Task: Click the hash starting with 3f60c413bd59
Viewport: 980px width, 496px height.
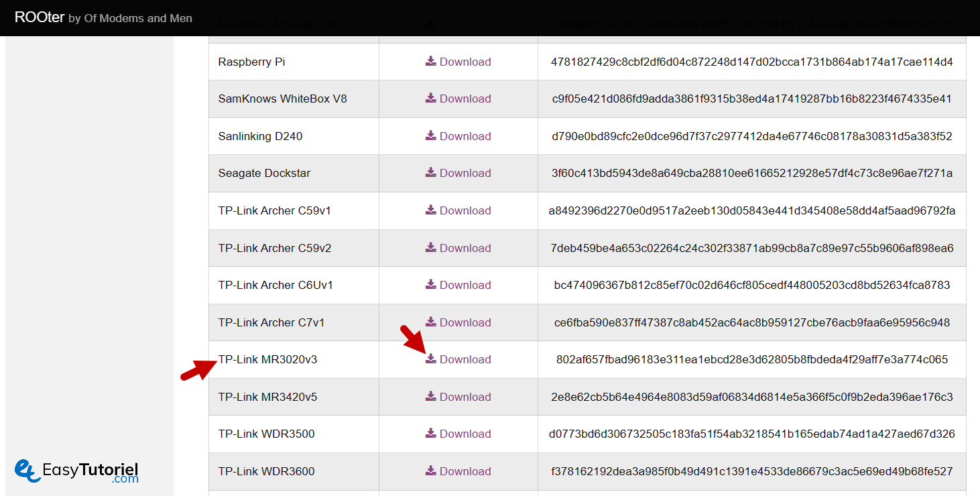Action: coord(752,173)
